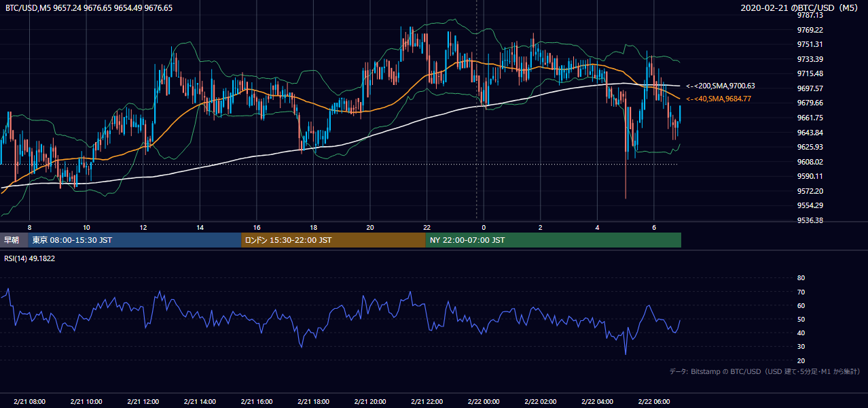Click the price axis value 9536.38
This screenshot has width=868, height=408.
point(810,220)
